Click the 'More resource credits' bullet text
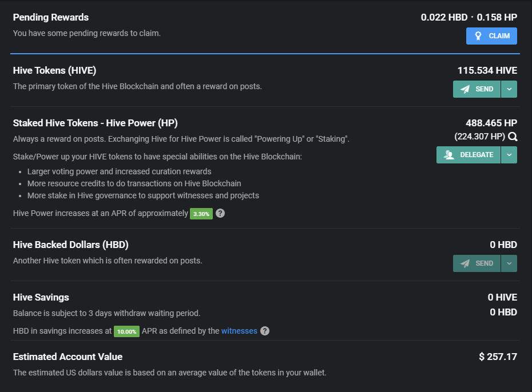532x392 pixels. (x=134, y=183)
